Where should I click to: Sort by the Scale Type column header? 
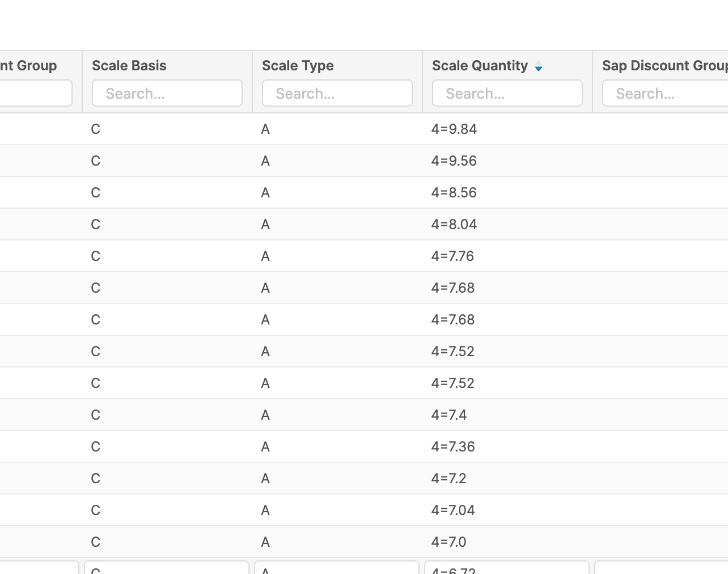click(x=298, y=66)
